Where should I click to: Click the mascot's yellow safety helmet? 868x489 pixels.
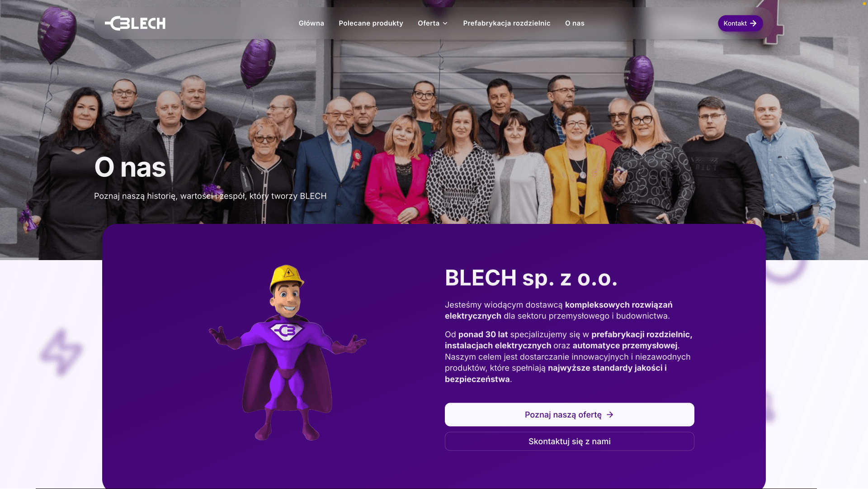tap(287, 277)
